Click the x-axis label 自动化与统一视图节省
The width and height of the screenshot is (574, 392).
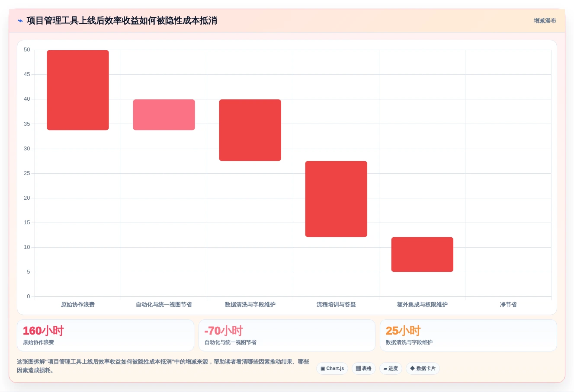164,305
